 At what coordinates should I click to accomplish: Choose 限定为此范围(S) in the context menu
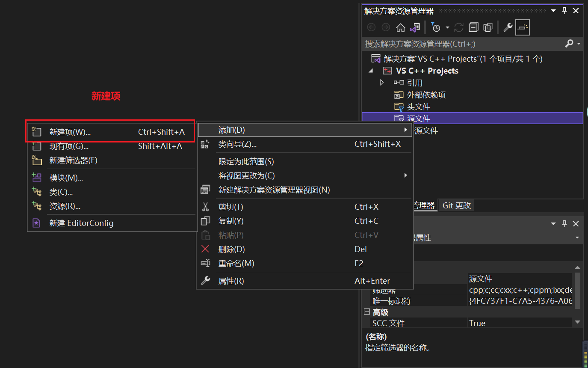305,162
